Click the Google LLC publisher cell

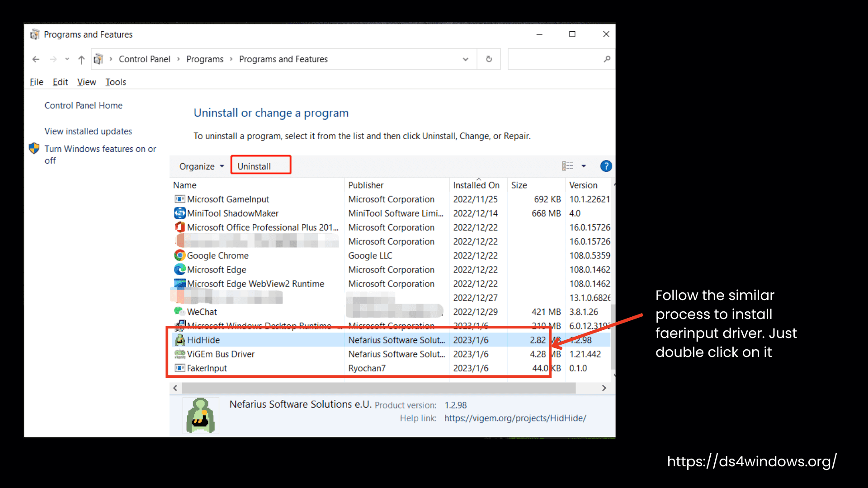370,256
